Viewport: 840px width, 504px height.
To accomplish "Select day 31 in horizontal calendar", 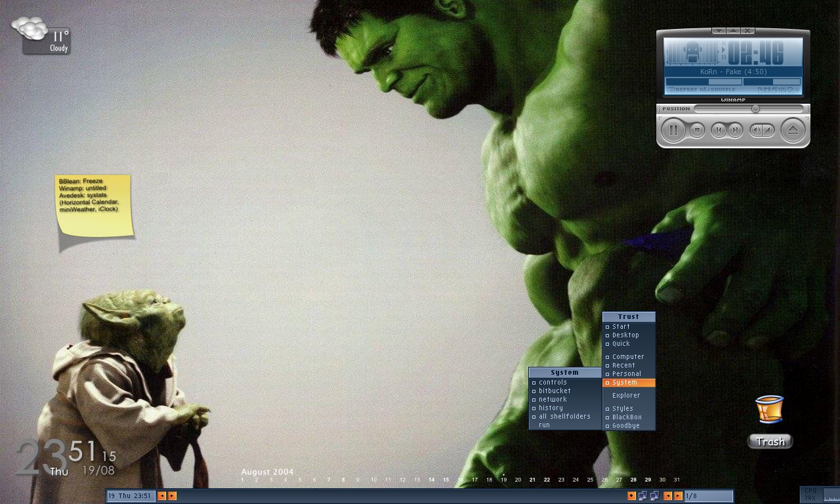I will (677, 480).
